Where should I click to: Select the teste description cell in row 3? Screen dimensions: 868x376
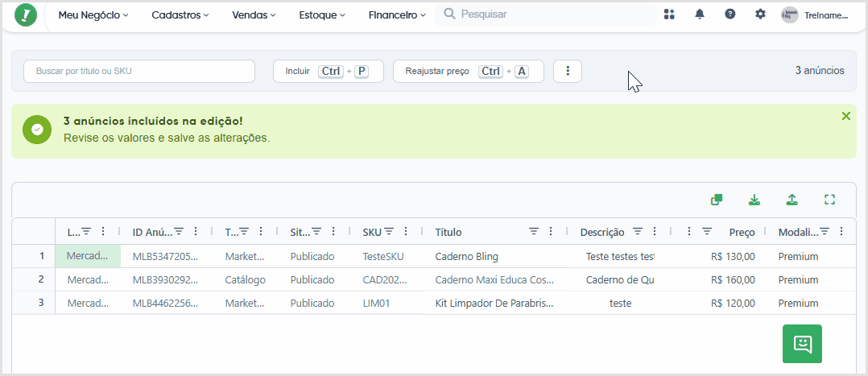pyautogui.click(x=619, y=303)
